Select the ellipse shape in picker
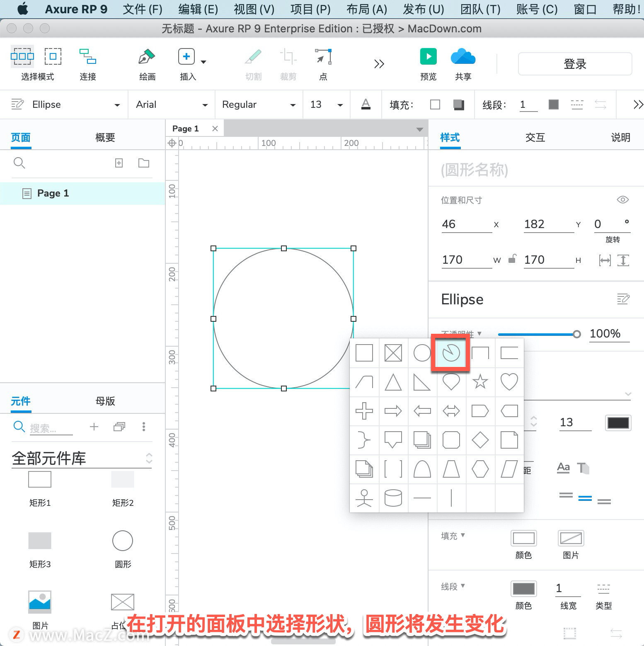The width and height of the screenshot is (644, 646). click(422, 353)
